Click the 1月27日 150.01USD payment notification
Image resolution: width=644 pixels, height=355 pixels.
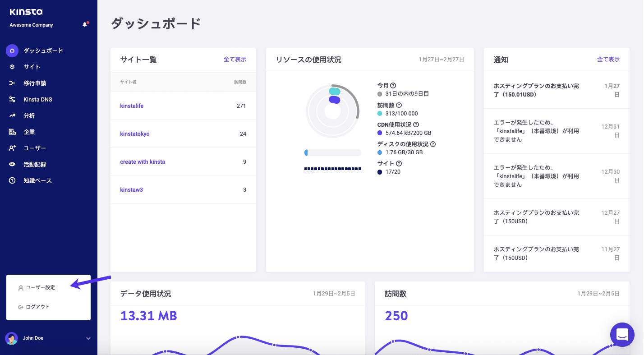tap(557, 90)
